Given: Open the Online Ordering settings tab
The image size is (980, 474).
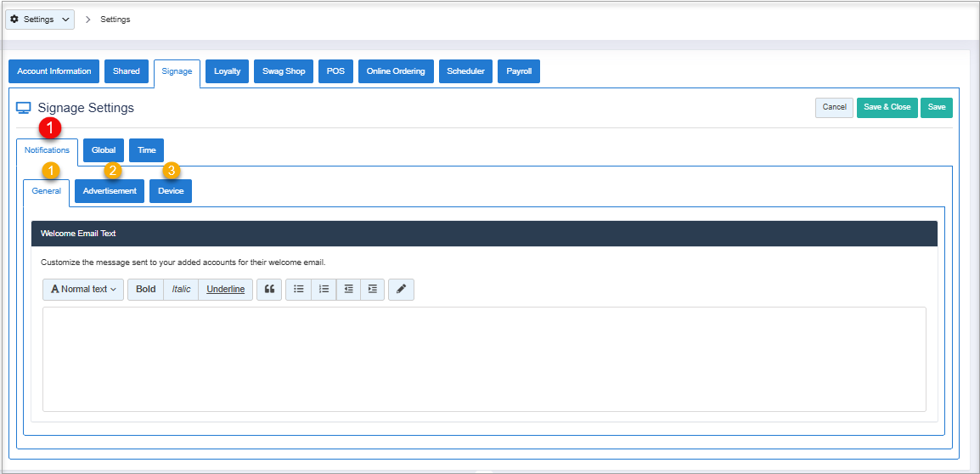Looking at the screenshot, I should [x=396, y=71].
